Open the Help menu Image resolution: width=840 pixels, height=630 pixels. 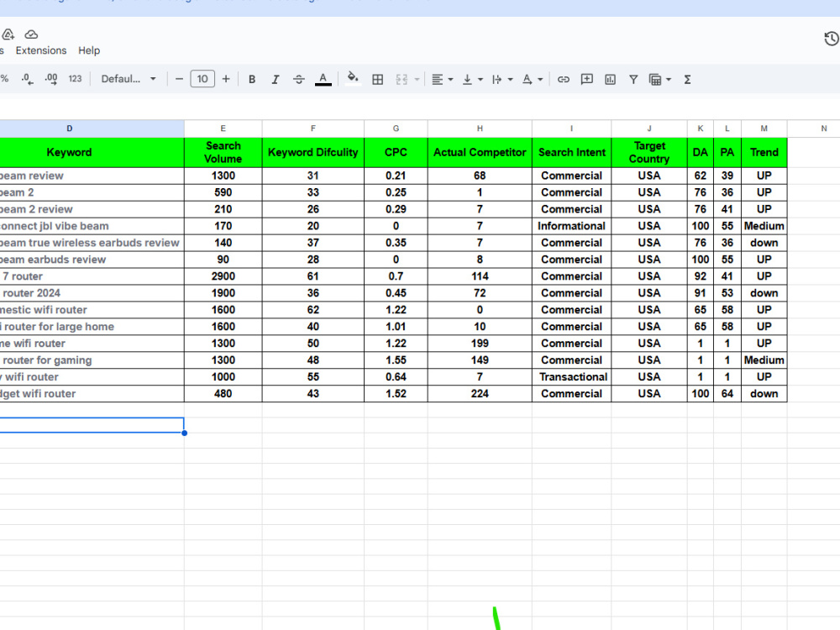point(89,50)
